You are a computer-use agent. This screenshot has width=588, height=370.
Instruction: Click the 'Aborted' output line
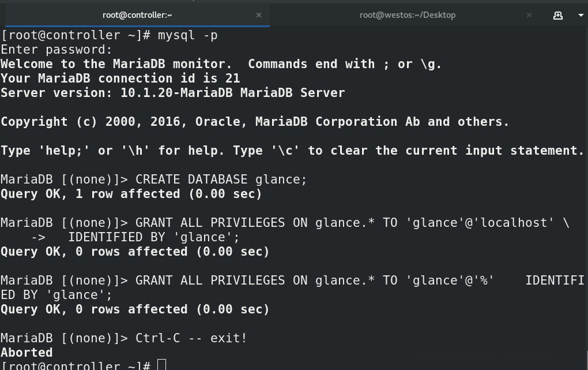point(27,353)
